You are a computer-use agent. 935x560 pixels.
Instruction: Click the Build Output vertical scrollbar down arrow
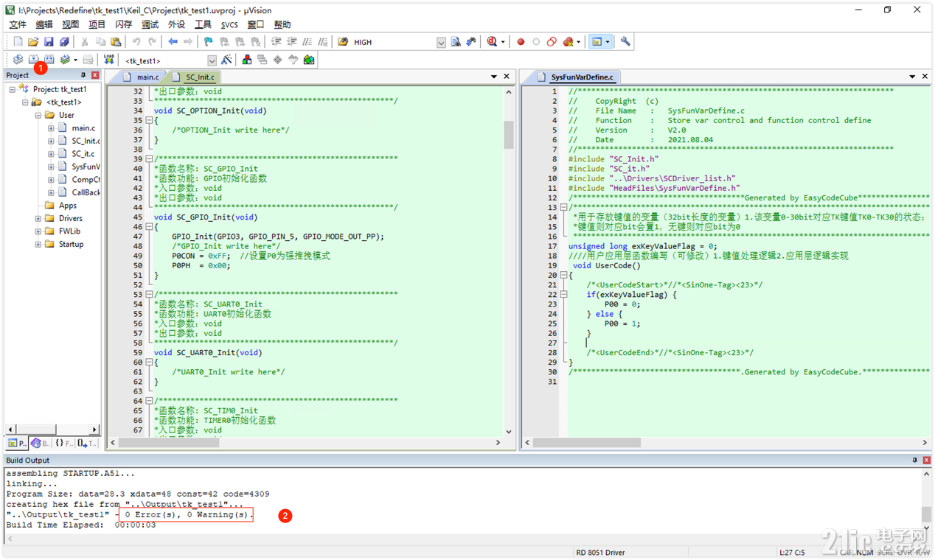coord(927,528)
